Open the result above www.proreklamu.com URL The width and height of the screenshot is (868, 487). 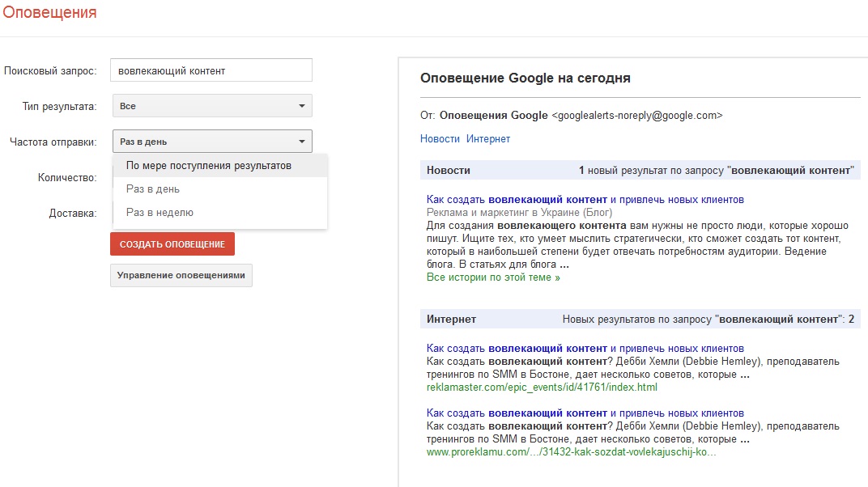coord(585,413)
